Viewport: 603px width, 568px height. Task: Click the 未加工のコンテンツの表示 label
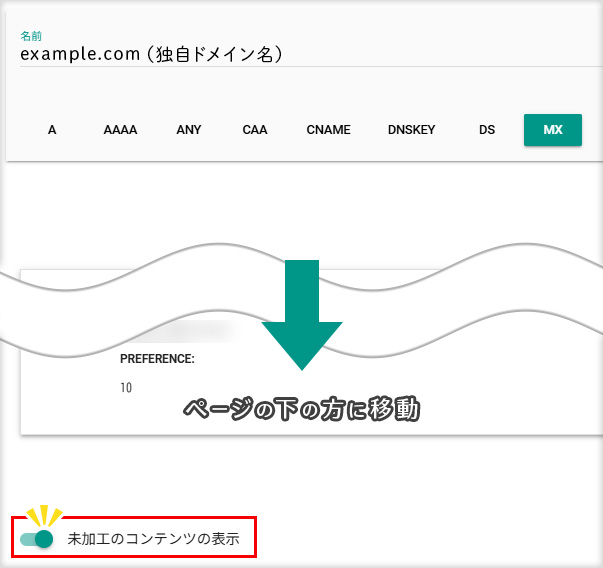click(x=153, y=539)
